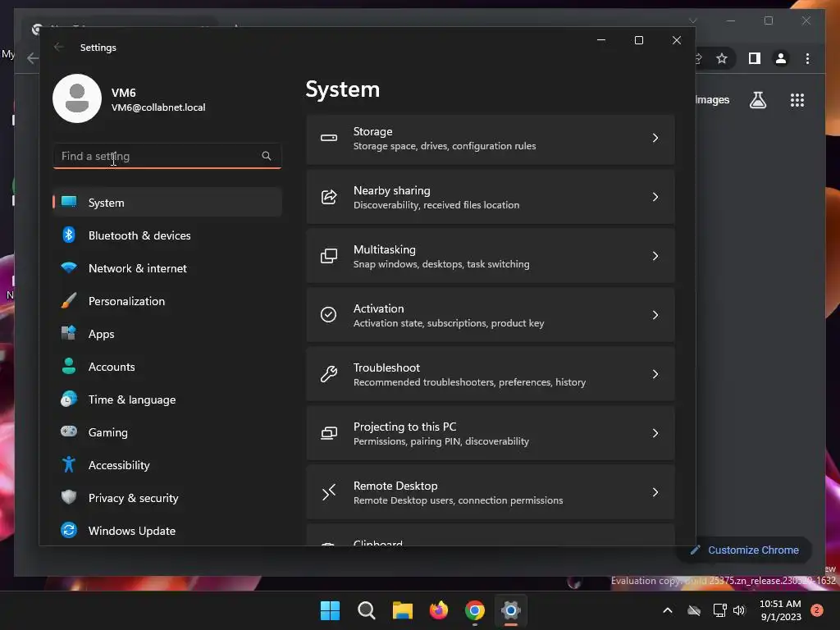840x630 pixels.
Task: Launch Firefox from the taskbar
Action: [x=439, y=610]
